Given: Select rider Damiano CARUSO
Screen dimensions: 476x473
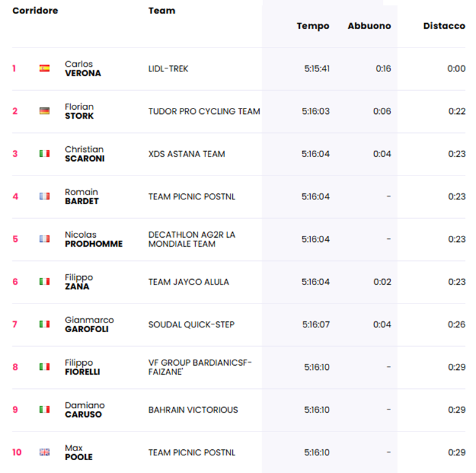Looking at the screenshot, I should pyautogui.click(x=85, y=410).
